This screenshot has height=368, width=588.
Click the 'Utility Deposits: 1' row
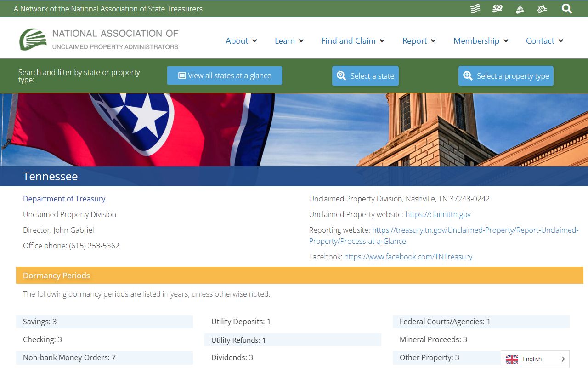click(293, 322)
